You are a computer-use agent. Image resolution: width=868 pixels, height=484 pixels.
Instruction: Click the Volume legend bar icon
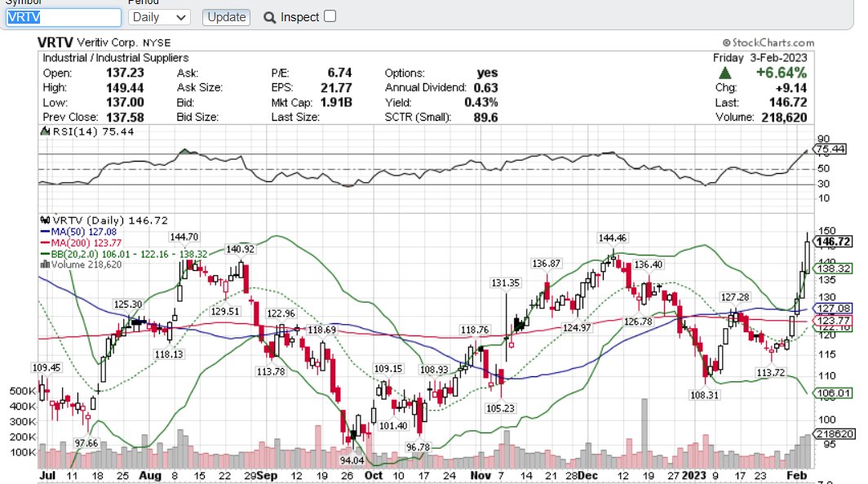45,264
